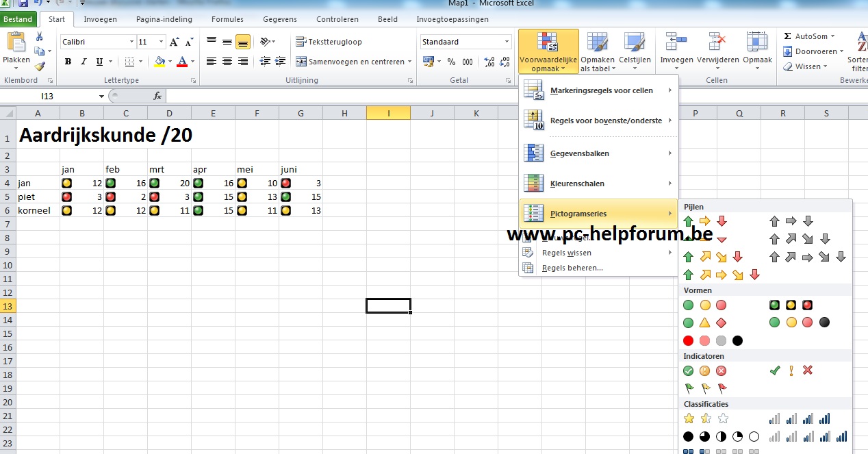Click the increase decimal icon
The height and width of the screenshot is (454, 868).
pyautogui.click(x=489, y=62)
